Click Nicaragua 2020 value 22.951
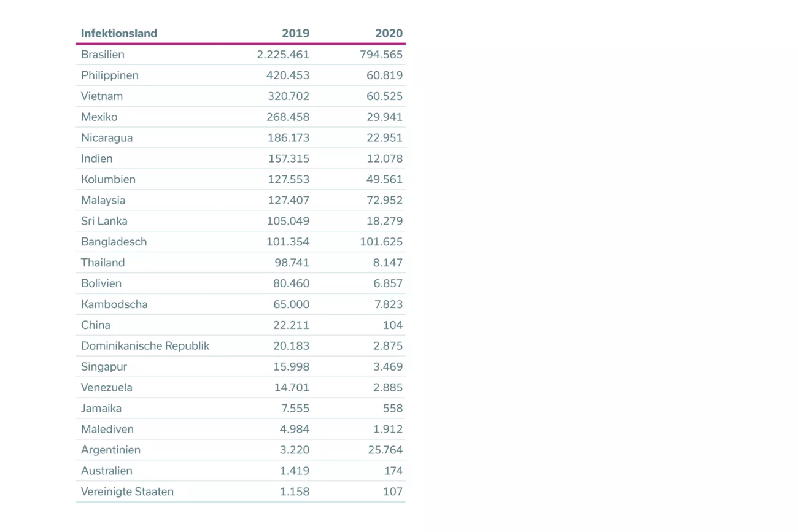 tap(385, 137)
